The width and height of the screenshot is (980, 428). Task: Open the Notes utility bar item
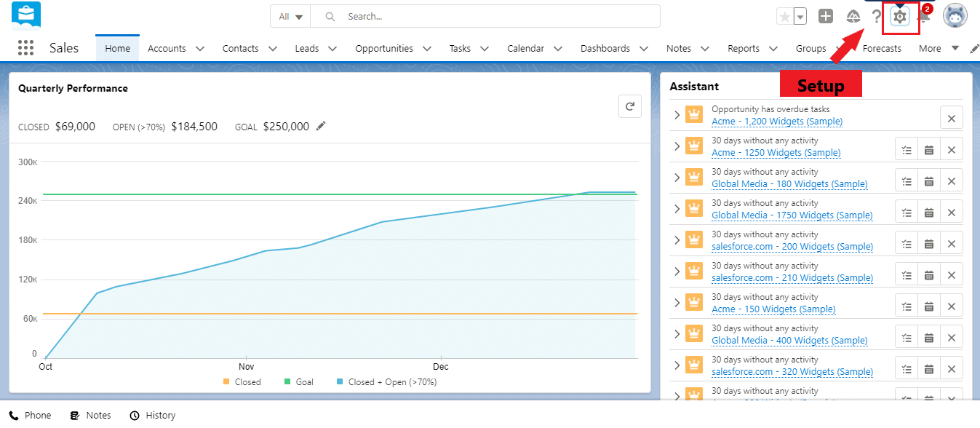(91, 416)
